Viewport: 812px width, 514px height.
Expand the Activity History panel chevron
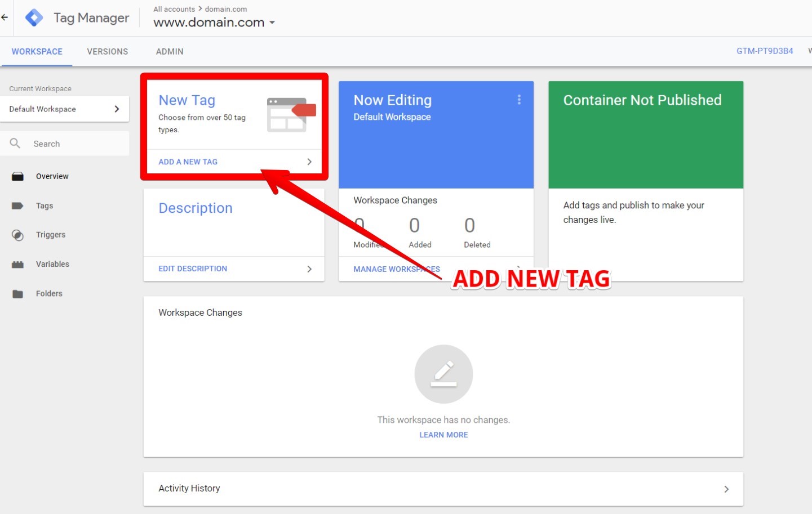(x=726, y=489)
